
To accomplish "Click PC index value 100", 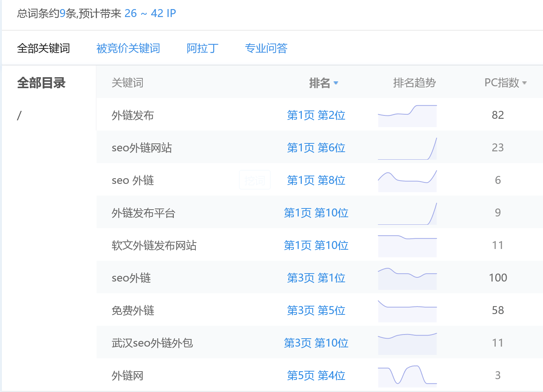I will click(x=498, y=278).
